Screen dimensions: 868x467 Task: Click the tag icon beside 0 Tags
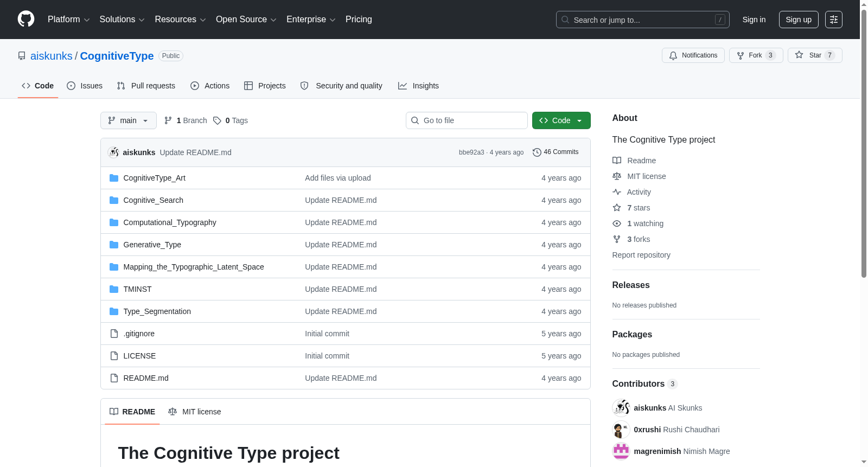coord(217,120)
